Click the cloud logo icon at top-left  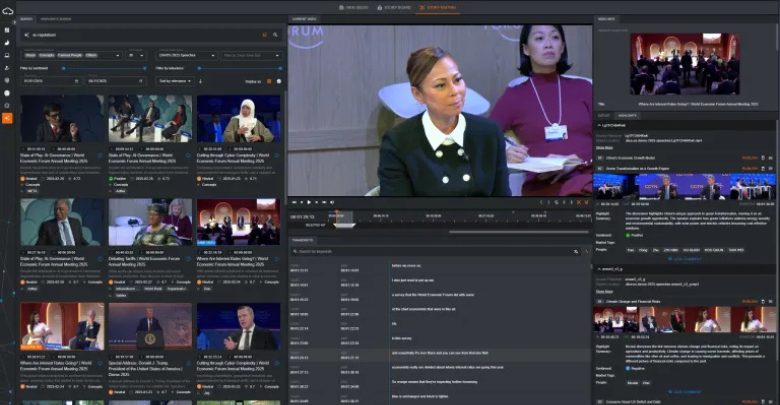pyautogui.click(x=8, y=10)
